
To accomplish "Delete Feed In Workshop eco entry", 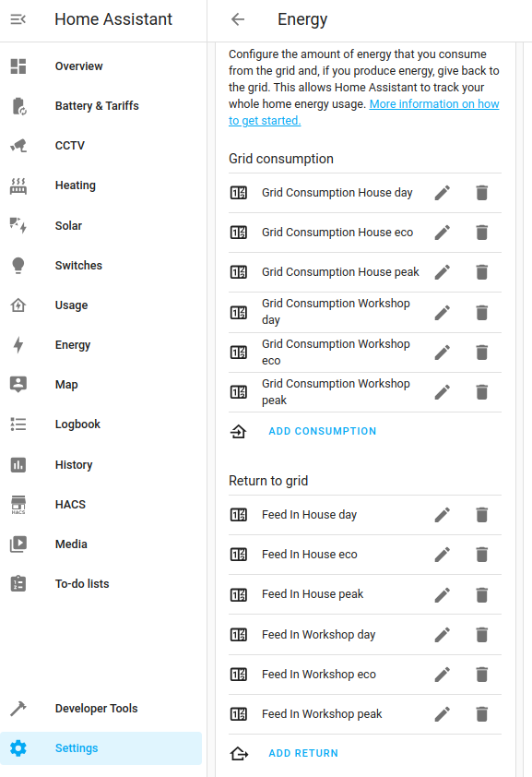I will (482, 675).
